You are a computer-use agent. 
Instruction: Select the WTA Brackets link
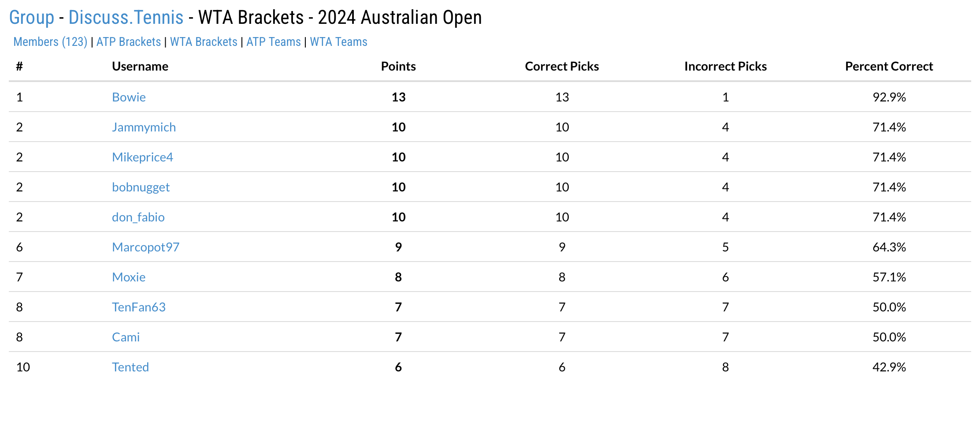coord(204,42)
